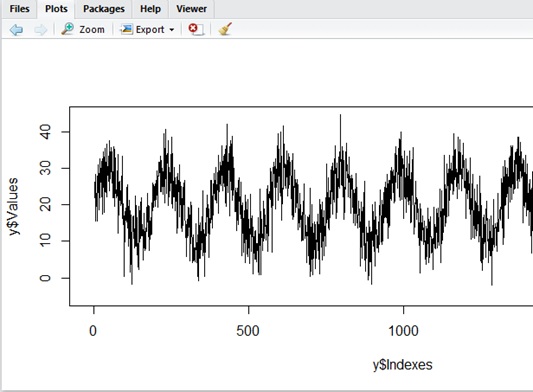Image resolution: width=533 pixels, height=392 pixels.
Task: Click the y$Indexes axis label
Action: point(402,365)
